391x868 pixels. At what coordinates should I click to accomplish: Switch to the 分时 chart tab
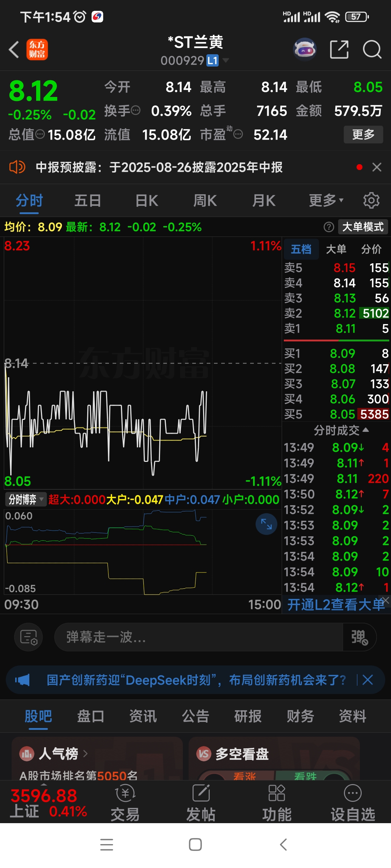29,200
